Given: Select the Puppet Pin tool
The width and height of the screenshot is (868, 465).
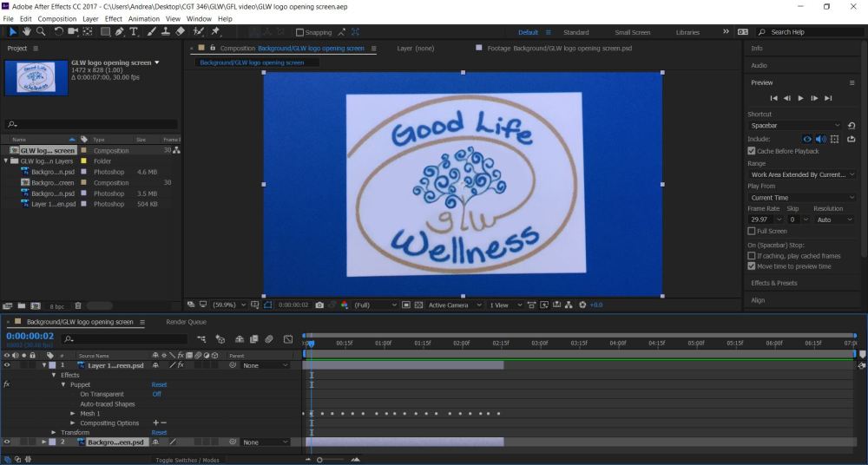Looking at the screenshot, I should [216, 31].
